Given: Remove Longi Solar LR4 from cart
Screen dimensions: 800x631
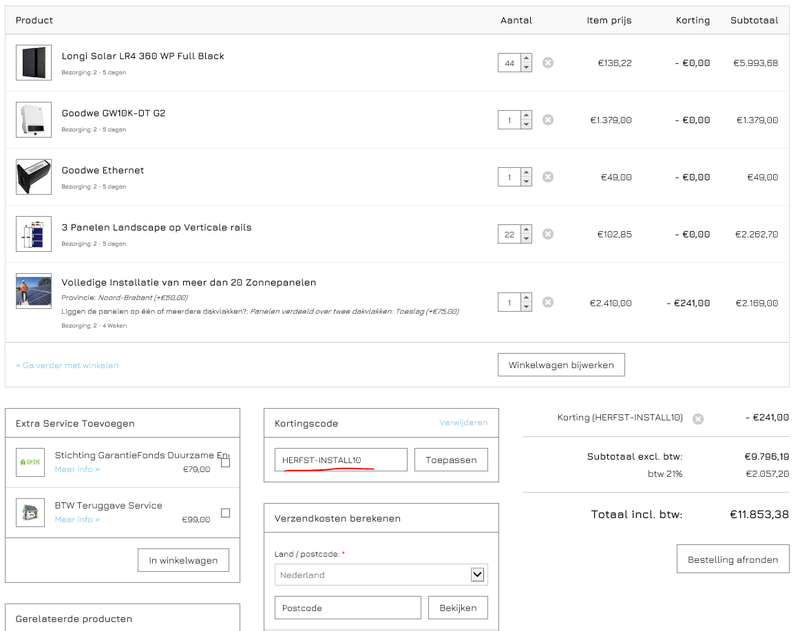Looking at the screenshot, I should click(548, 63).
